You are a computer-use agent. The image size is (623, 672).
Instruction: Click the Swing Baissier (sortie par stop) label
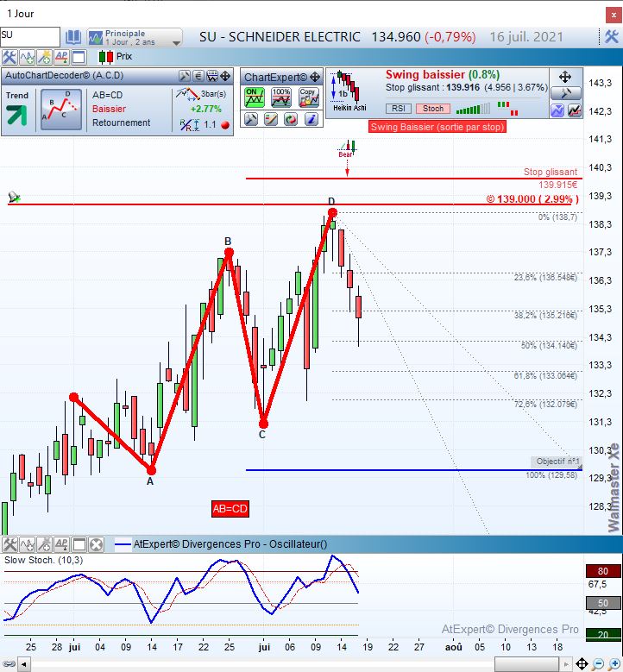pyautogui.click(x=437, y=127)
